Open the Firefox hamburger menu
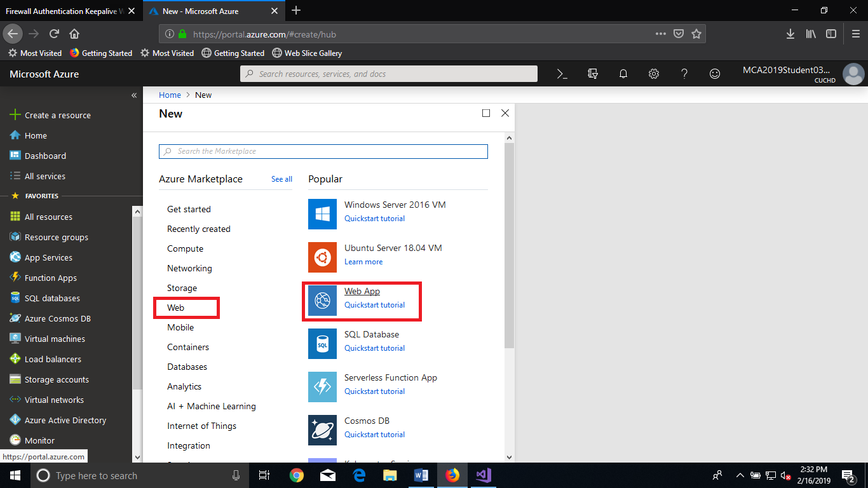 coord(855,34)
